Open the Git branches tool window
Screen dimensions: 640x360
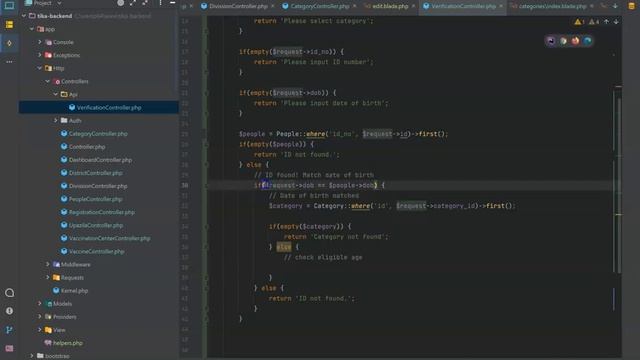(x=9, y=329)
